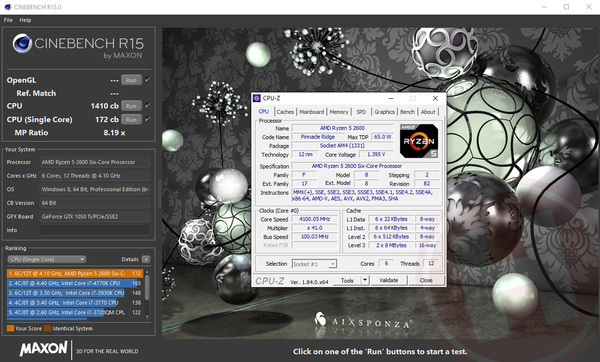
Task: Click the 1410 cb CPU score
Action: tap(104, 106)
